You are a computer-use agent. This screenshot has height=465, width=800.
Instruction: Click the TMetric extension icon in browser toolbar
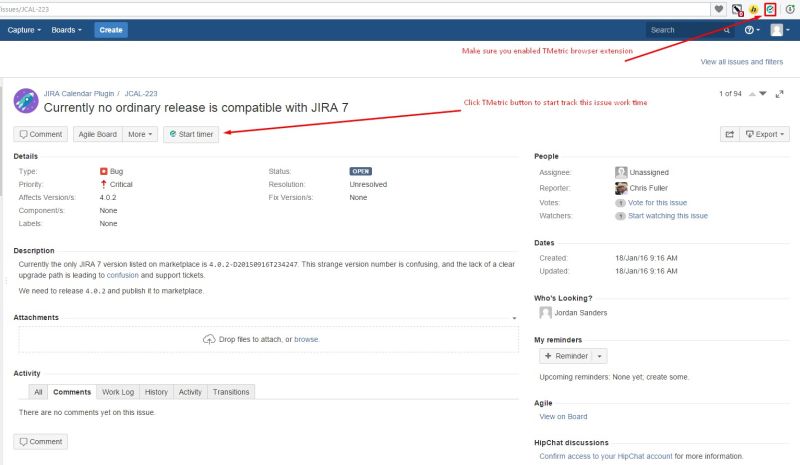point(770,9)
